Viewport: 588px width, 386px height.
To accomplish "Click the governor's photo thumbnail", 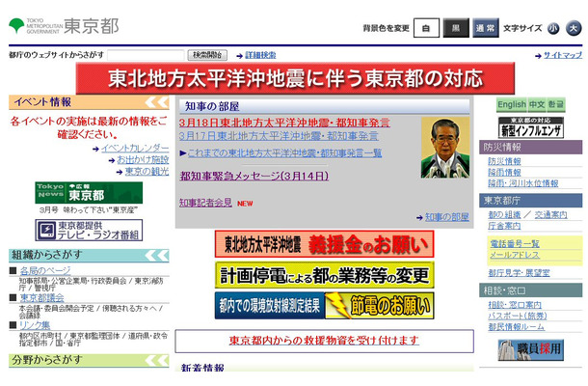I will click(445, 148).
